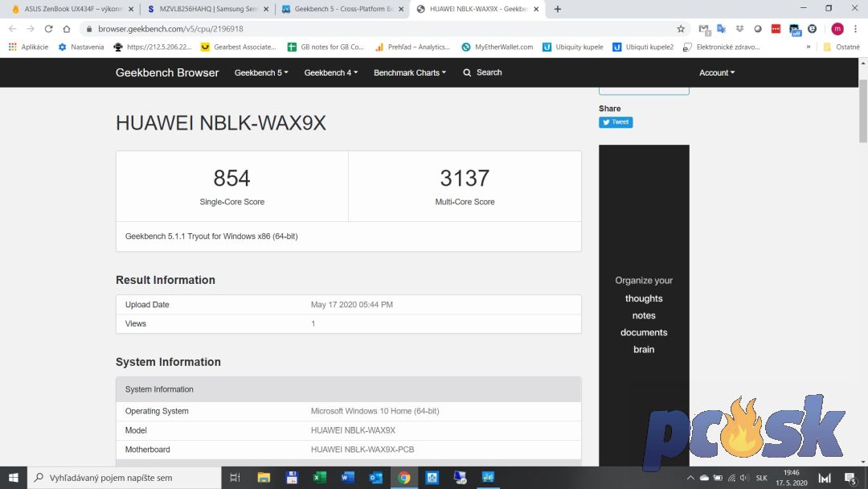Close the ASUS ZenBook UX434F tab
The width and height of the screenshot is (868, 489).
pos(131,9)
